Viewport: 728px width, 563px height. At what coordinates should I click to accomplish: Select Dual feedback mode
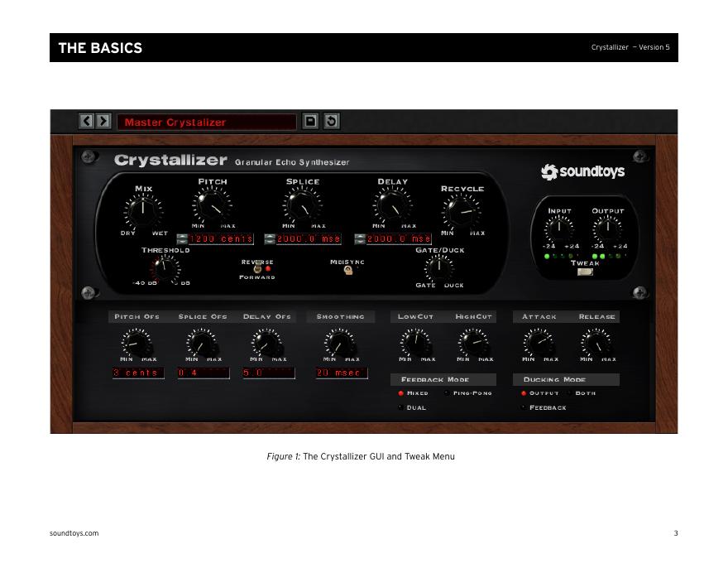(x=401, y=407)
